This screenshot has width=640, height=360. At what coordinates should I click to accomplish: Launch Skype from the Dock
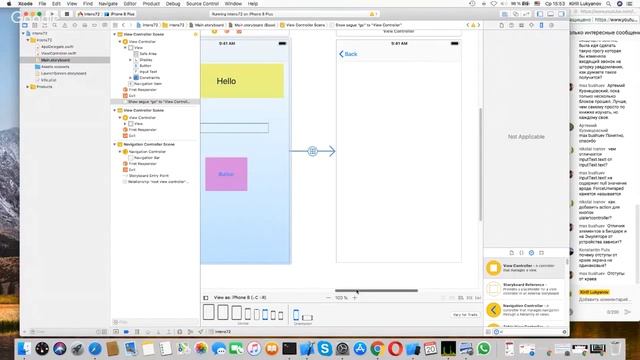tap(325, 349)
